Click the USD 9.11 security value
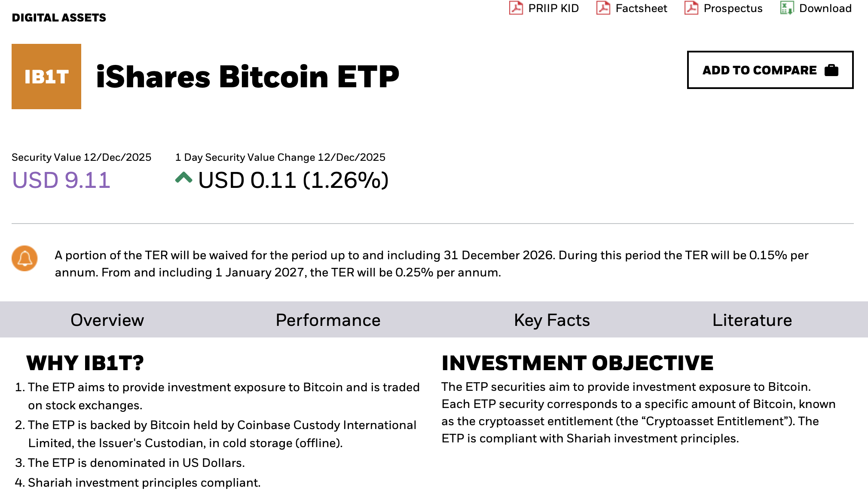This screenshot has height=503, width=868. point(61,180)
